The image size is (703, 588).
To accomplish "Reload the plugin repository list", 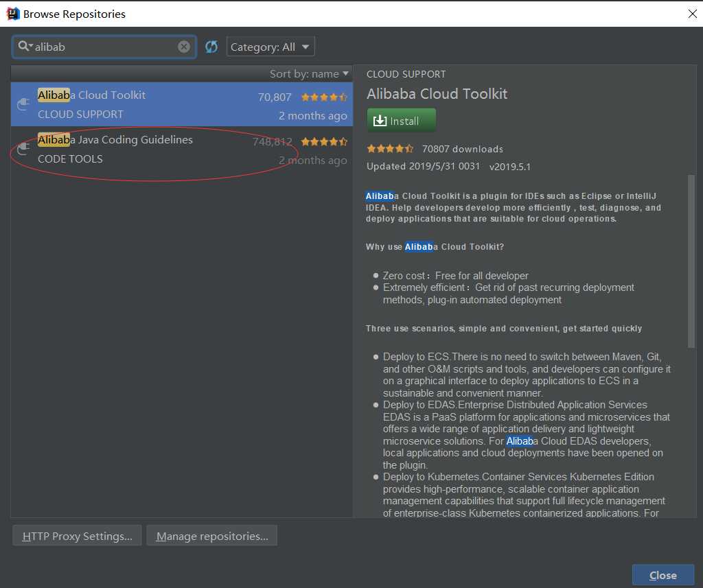I will pos(211,47).
